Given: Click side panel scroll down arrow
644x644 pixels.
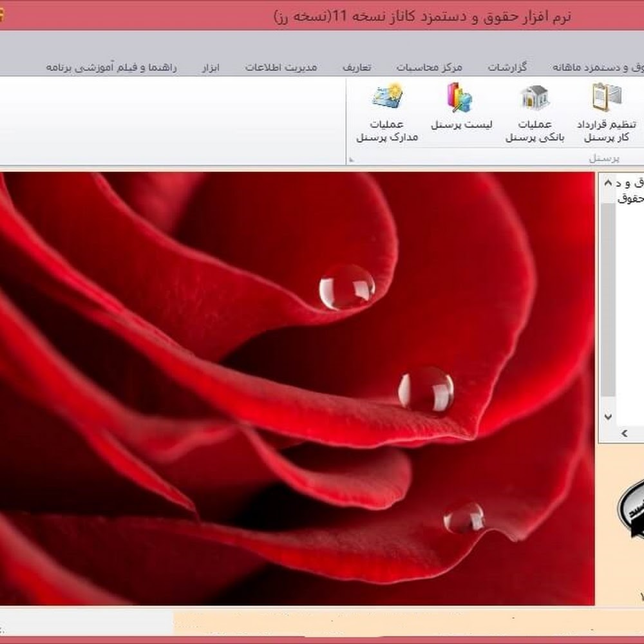Looking at the screenshot, I should tap(609, 417).
